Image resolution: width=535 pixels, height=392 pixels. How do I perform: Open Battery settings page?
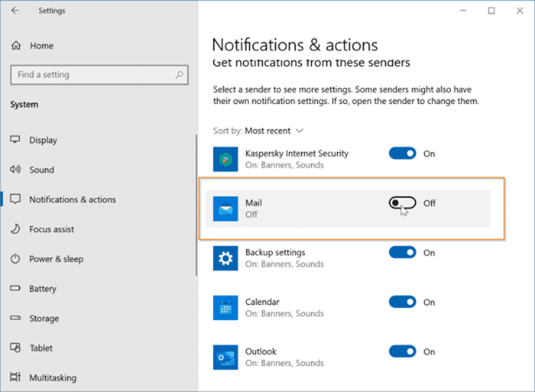click(x=43, y=289)
